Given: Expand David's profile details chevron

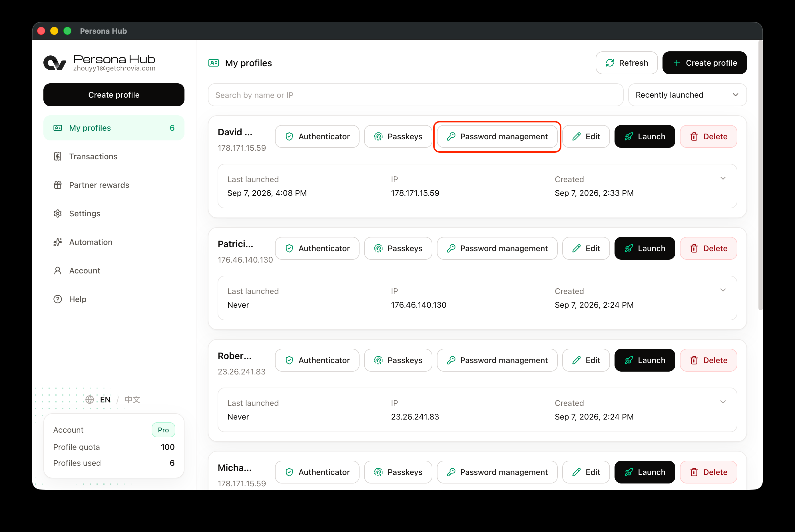Looking at the screenshot, I should click(x=723, y=178).
